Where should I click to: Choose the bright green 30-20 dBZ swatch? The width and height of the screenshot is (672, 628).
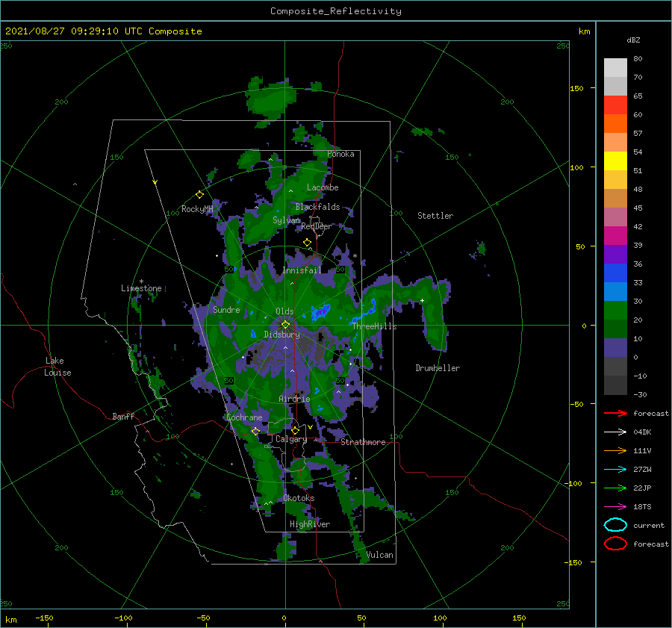[x=615, y=311]
